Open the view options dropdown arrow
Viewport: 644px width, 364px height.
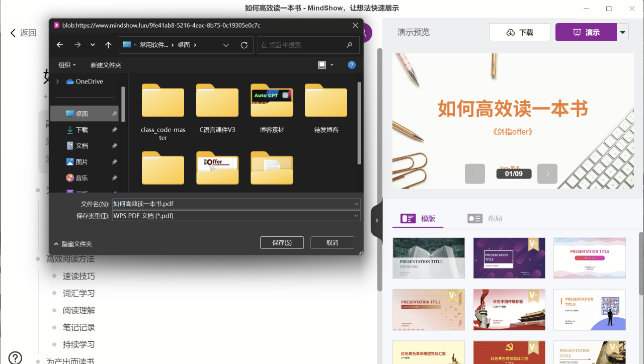(332, 65)
